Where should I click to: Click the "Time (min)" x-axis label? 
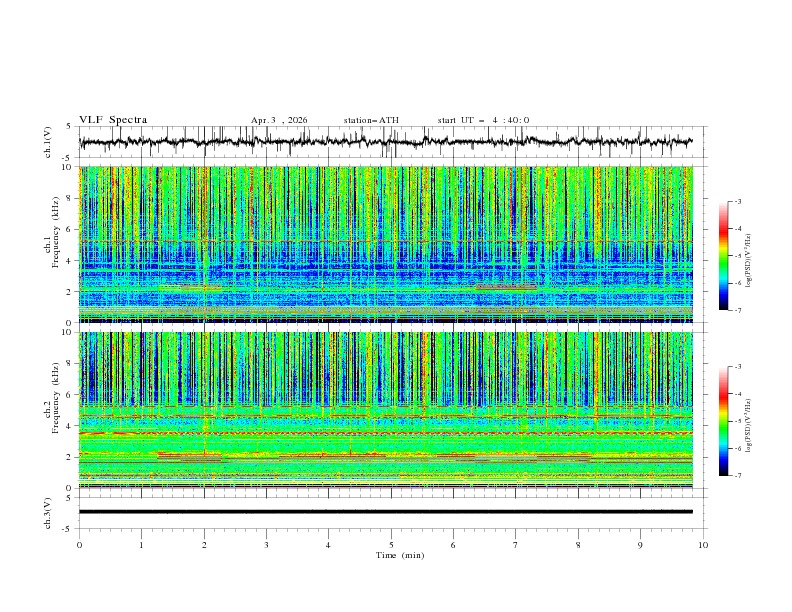(x=399, y=554)
